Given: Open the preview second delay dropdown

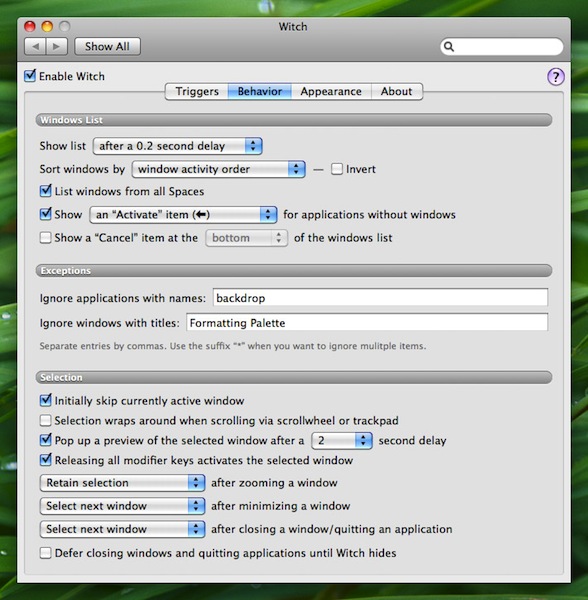Looking at the screenshot, I should [342, 441].
